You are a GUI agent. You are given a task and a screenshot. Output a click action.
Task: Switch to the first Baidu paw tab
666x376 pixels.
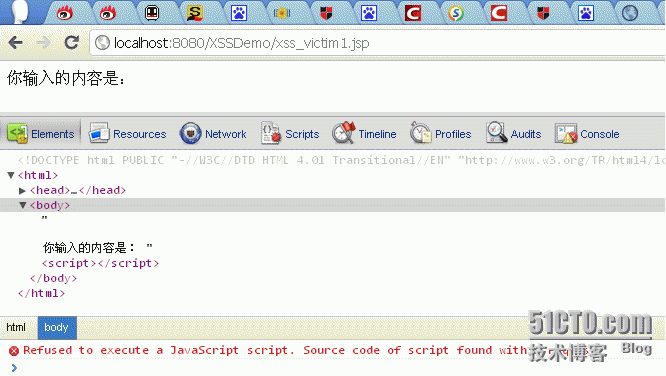(x=239, y=13)
